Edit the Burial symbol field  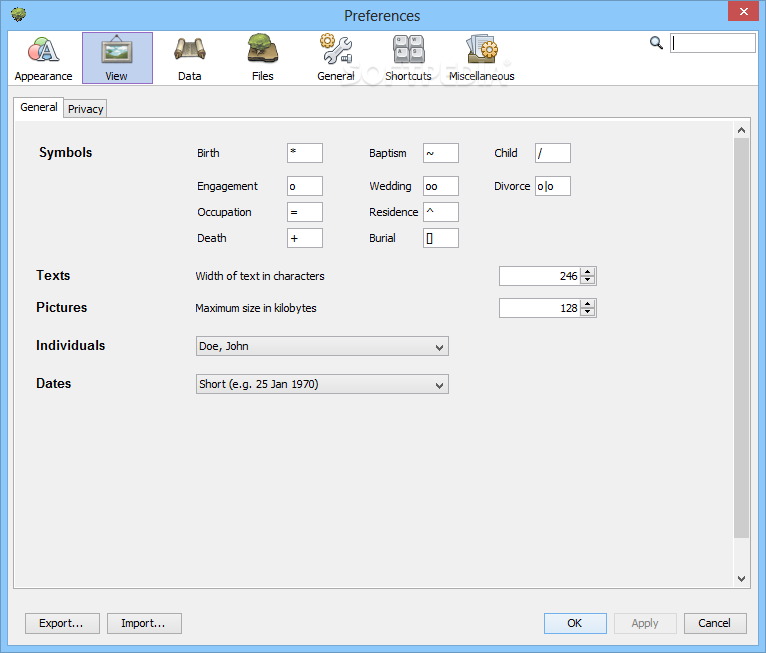441,238
